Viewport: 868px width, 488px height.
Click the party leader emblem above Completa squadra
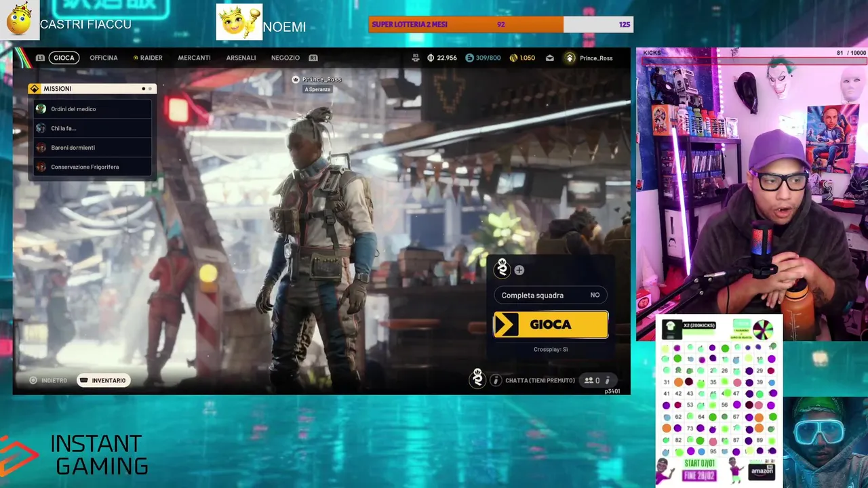[502, 269]
